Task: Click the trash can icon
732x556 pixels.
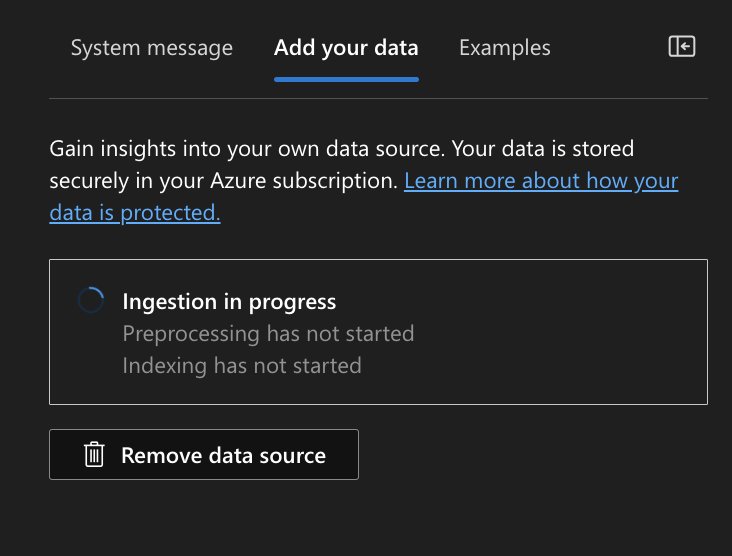Action: [x=94, y=455]
